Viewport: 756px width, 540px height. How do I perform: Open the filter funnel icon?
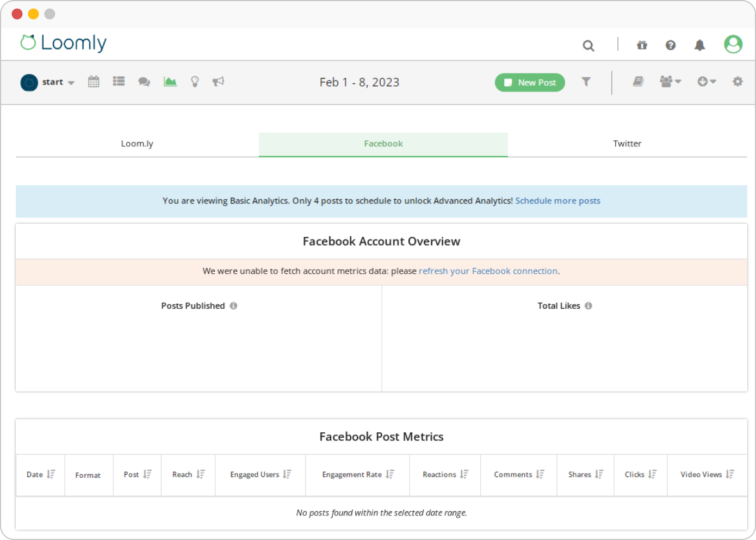pos(586,82)
